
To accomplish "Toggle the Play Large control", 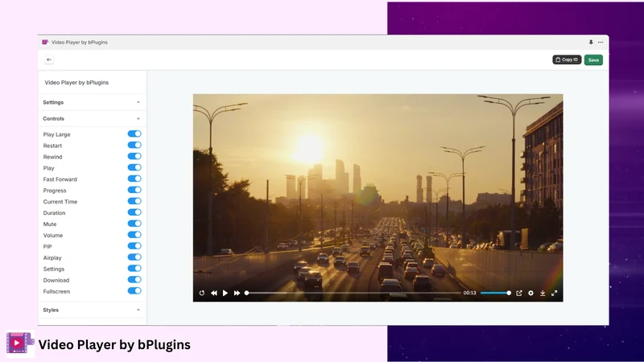I will [x=134, y=134].
